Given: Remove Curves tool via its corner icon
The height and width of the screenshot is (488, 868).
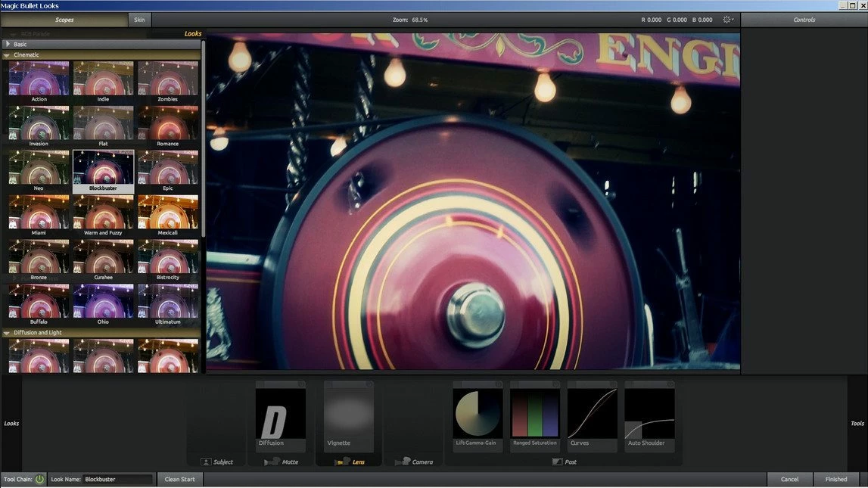Looking at the screenshot, I should click(x=614, y=384).
